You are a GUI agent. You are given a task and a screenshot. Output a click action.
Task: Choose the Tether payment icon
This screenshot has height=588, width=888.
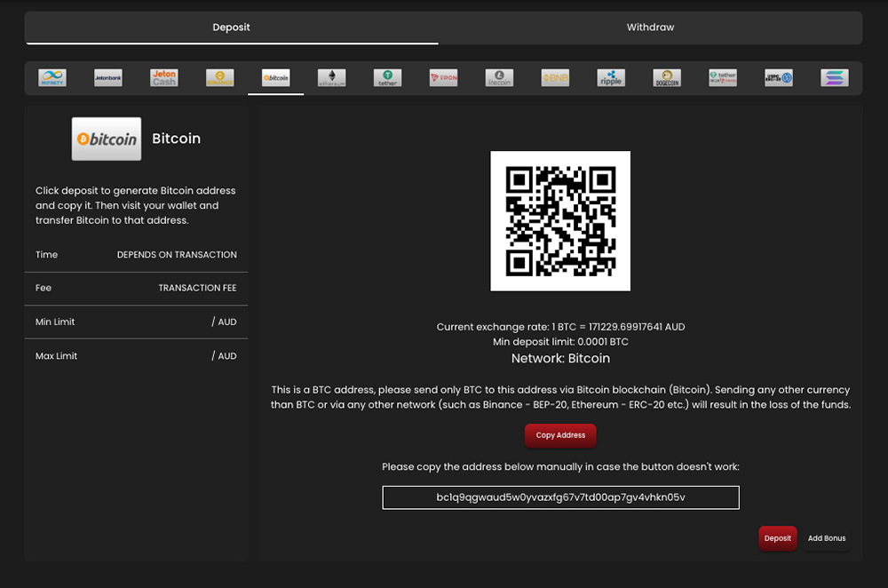point(387,77)
